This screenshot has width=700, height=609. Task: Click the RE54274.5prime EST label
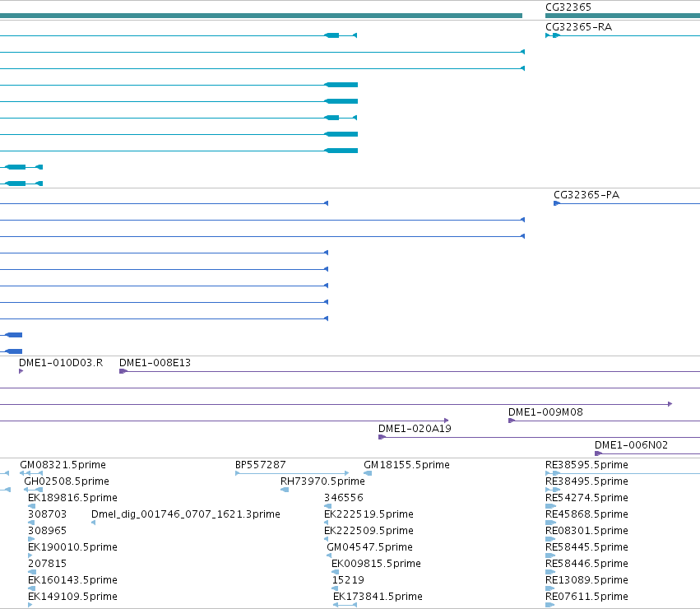point(586,498)
